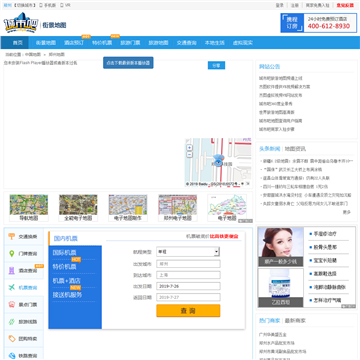Click the 铁路查询 globe icon
This screenshot has height=360, width=360.
click(12, 355)
